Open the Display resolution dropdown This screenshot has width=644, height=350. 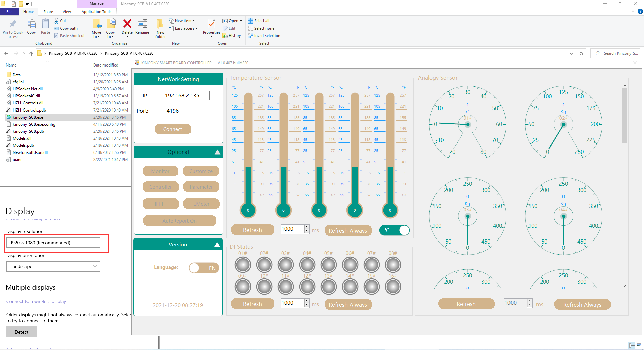click(53, 243)
